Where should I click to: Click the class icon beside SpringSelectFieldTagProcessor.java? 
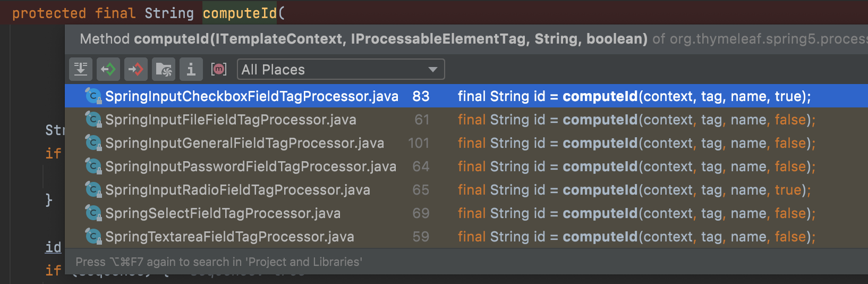pyautogui.click(x=93, y=213)
